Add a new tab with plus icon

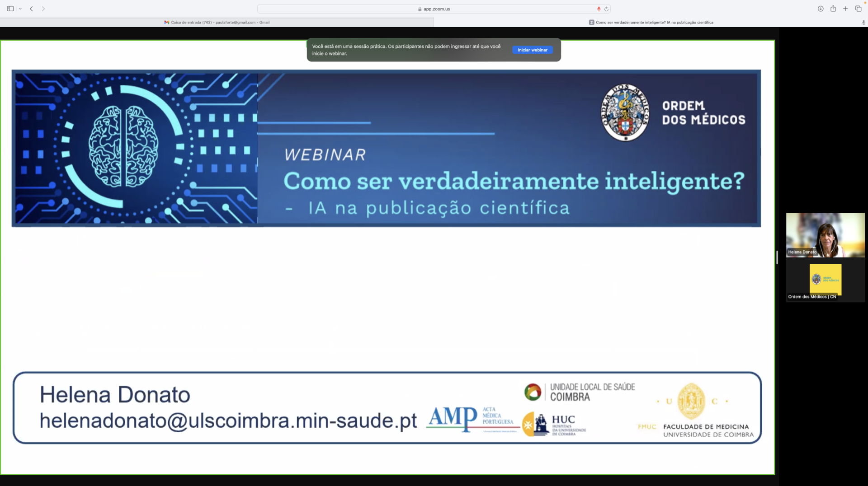(x=845, y=9)
